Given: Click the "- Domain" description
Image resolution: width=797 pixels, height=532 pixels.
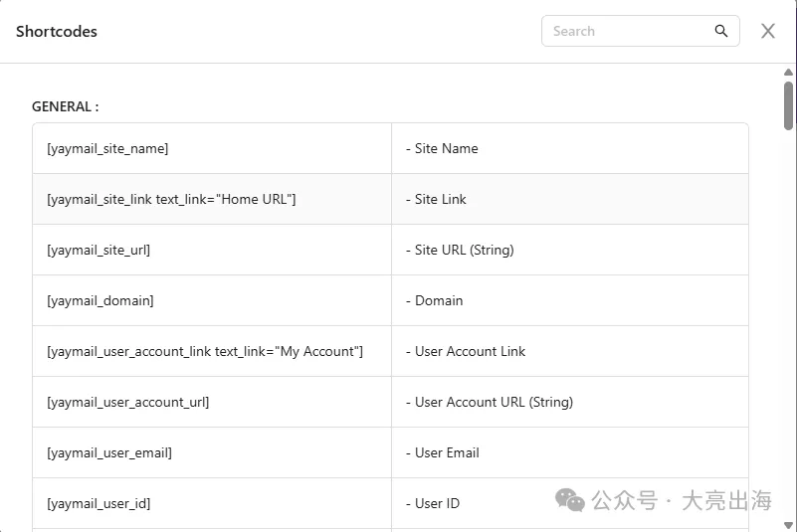Looking at the screenshot, I should (x=434, y=301).
